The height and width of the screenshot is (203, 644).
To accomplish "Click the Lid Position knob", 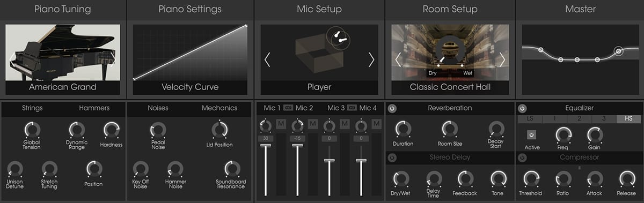I will (x=219, y=130).
